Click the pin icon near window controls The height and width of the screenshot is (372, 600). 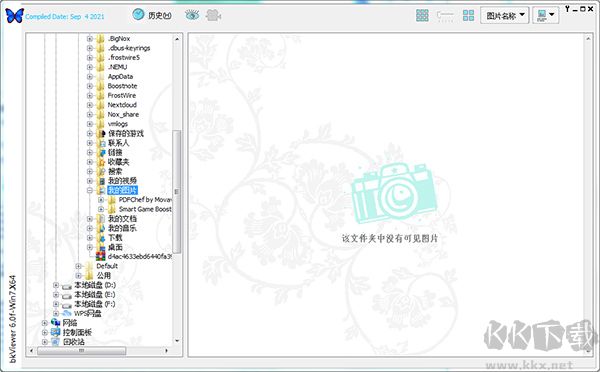[567, 9]
